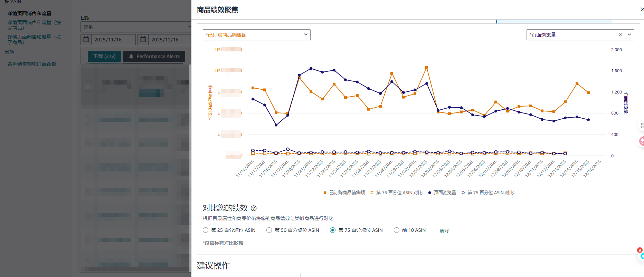This screenshot has width=644, height=277.
Task: Select 第 50 百分点位 ASIN radio option
Action: pyautogui.click(x=269, y=230)
